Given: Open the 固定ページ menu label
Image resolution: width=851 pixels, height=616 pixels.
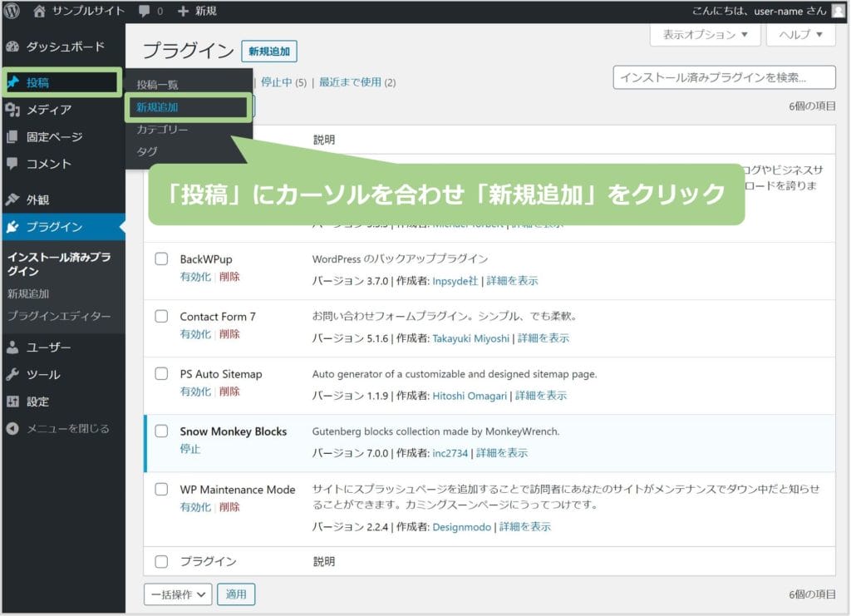Looking at the screenshot, I should [x=55, y=137].
